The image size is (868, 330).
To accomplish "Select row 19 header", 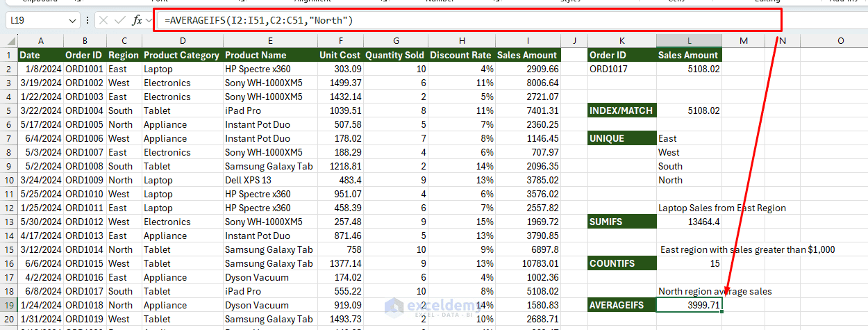I will [8, 305].
